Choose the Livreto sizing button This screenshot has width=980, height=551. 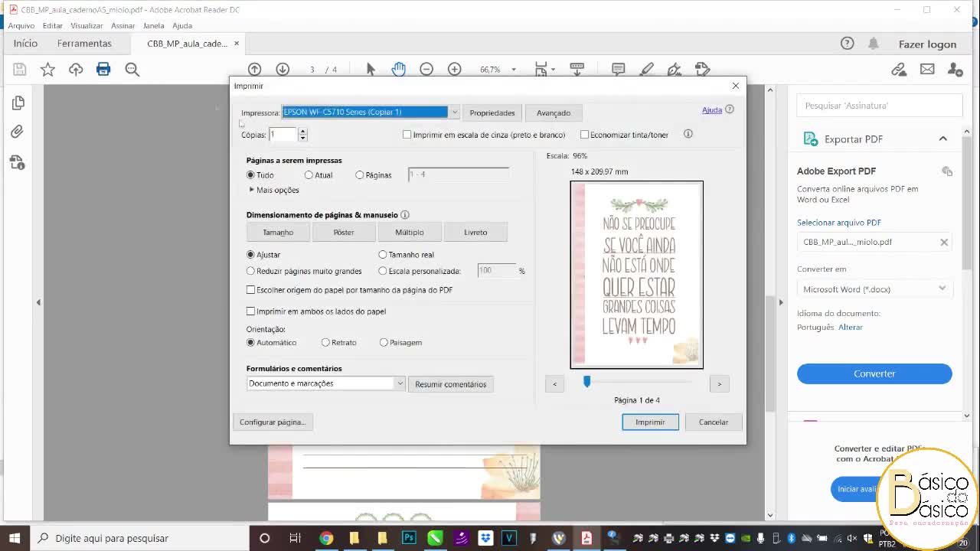pos(475,232)
